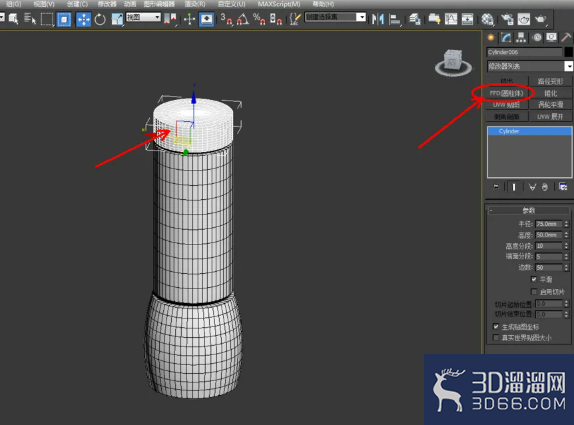Enable the 启用切片 checkbox

pos(534,291)
